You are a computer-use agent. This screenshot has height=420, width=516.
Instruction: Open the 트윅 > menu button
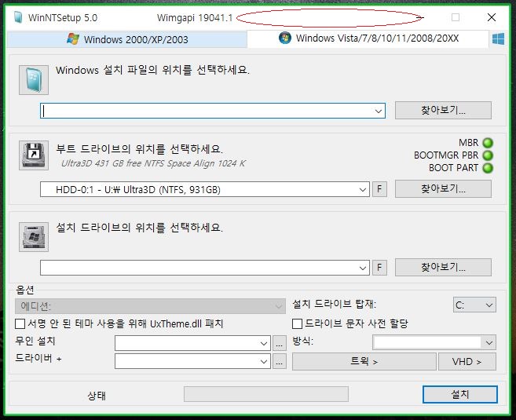click(364, 361)
